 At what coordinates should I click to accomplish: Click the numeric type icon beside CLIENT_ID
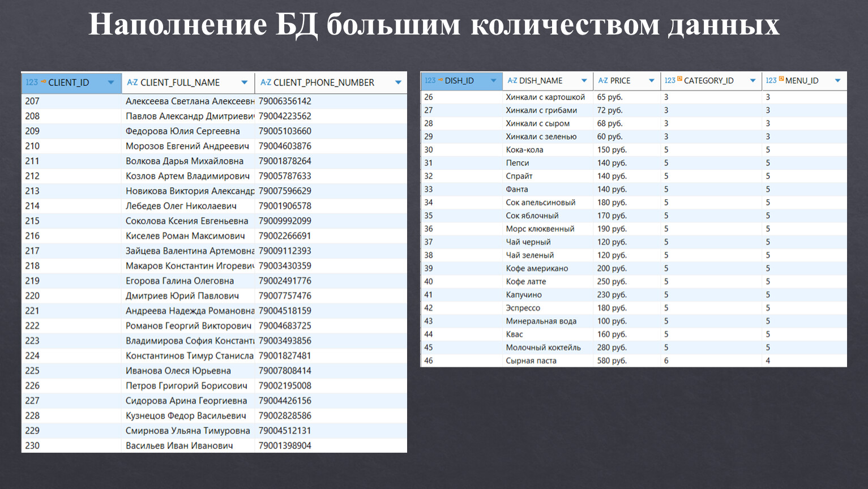[32, 83]
